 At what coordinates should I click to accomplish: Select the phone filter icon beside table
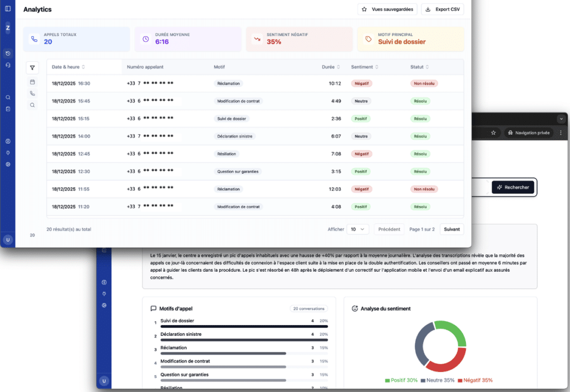pos(32,94)
